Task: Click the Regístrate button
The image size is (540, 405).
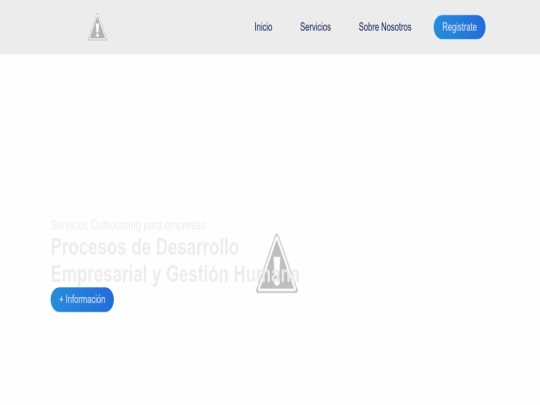Action: click(459, 27)
